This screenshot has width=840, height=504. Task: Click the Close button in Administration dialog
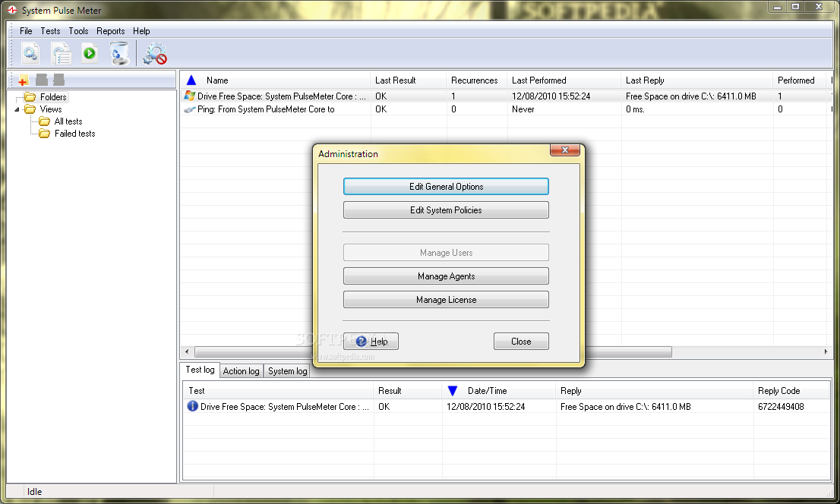click(521, 341)
